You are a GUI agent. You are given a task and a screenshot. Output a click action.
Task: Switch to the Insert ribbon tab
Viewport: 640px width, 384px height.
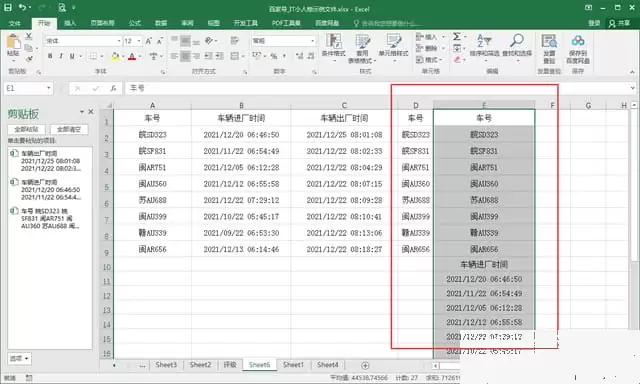pyautogui.click(x=70, y=23)
